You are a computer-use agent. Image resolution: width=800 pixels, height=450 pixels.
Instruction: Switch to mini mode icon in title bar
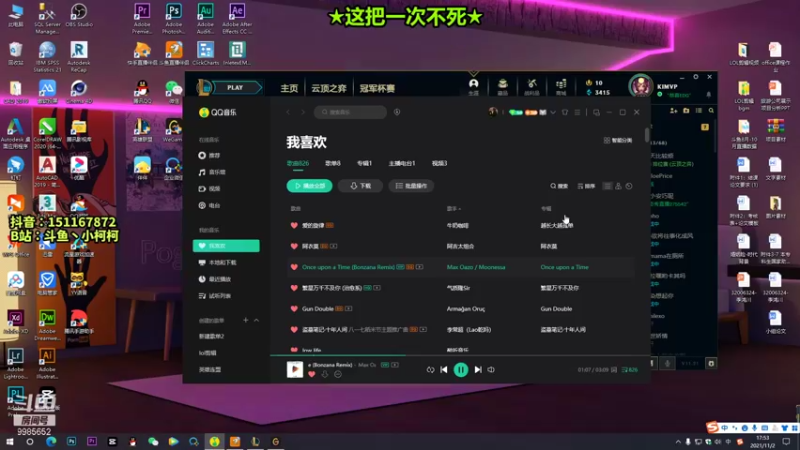pos(596,112)
